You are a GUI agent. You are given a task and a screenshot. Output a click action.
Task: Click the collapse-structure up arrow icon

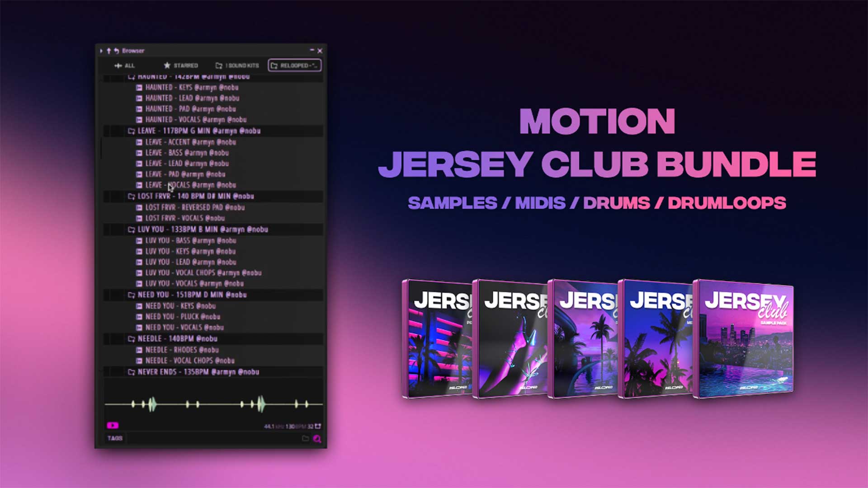pos(108,51)
